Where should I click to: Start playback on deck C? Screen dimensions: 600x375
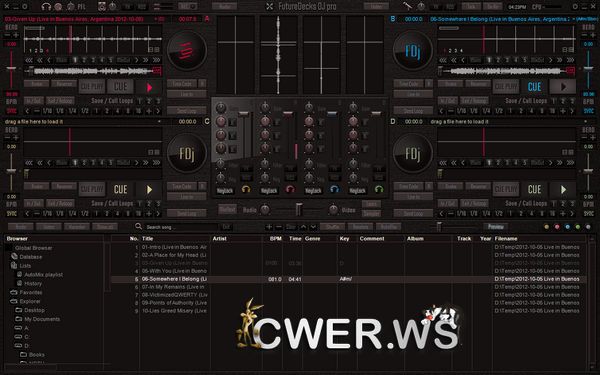click(149, 189)
